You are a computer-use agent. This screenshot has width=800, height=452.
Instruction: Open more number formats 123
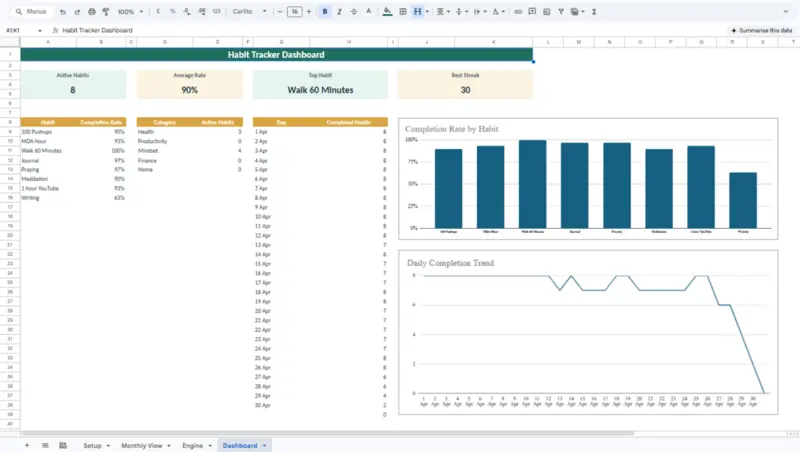216,12
